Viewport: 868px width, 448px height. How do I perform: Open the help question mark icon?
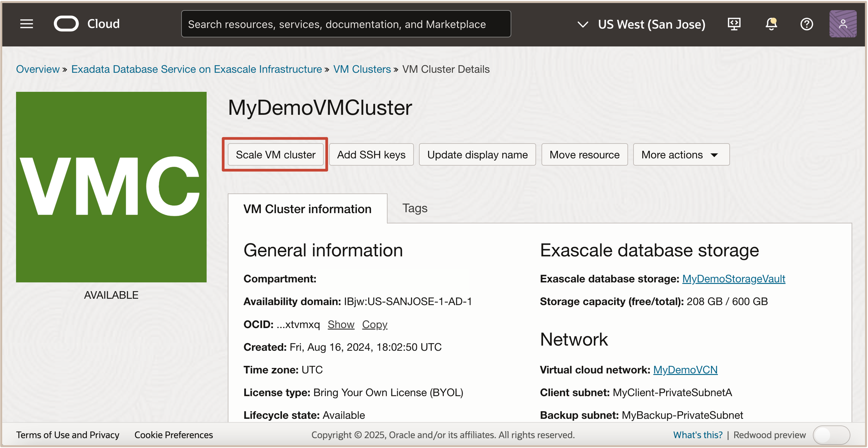click(x=806, y=24)
